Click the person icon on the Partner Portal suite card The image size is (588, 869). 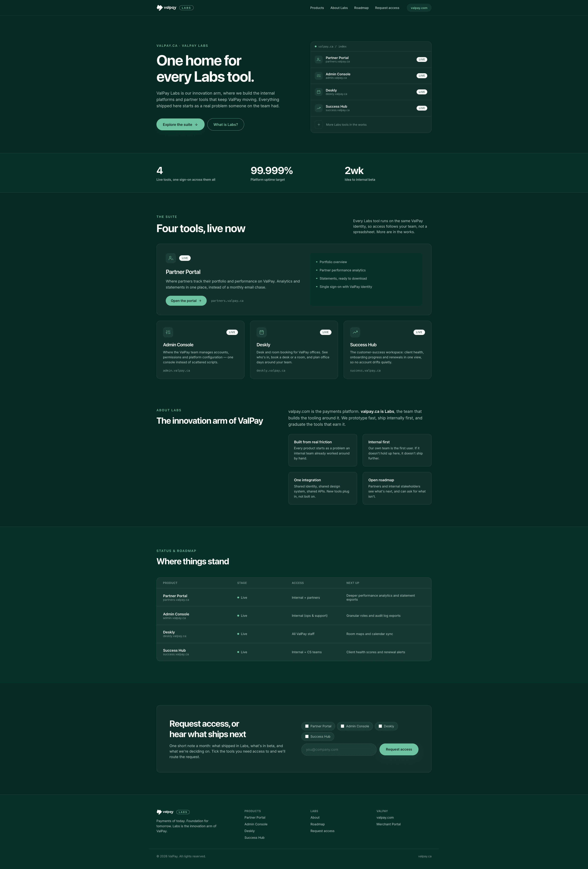(x=171, y=258)
